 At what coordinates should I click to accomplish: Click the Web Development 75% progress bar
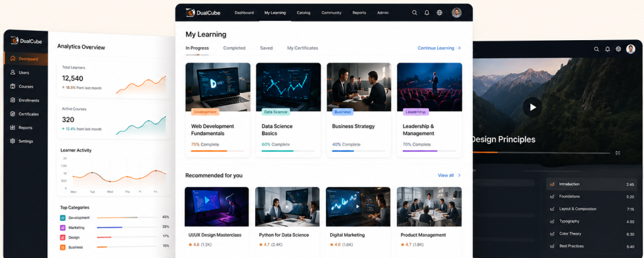pyautogui.click(x=218, y=151)
